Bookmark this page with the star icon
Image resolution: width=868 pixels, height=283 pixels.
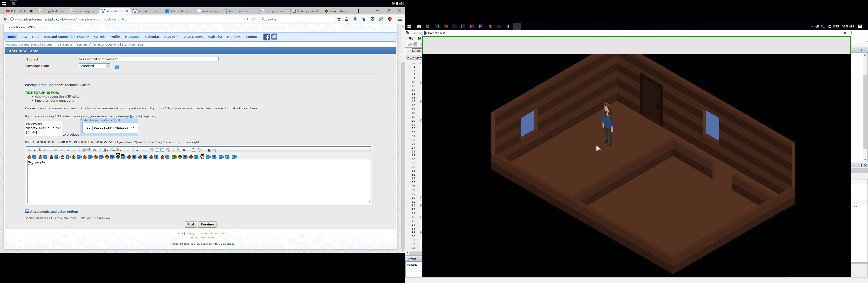tap(339, 19)
